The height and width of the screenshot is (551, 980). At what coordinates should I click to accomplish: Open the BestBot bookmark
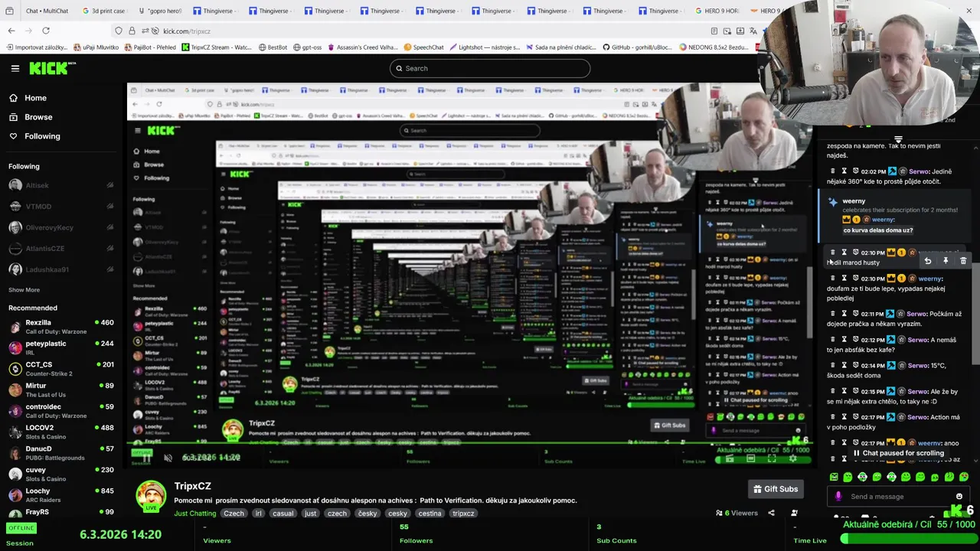[272, 47]
